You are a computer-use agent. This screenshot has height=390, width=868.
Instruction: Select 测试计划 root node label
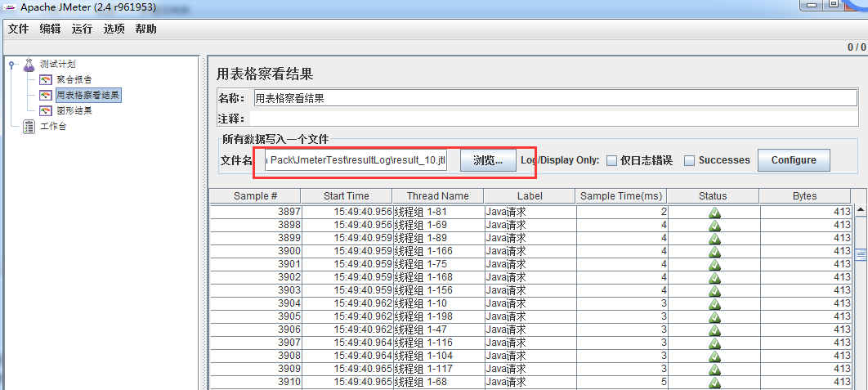(57, 65)
